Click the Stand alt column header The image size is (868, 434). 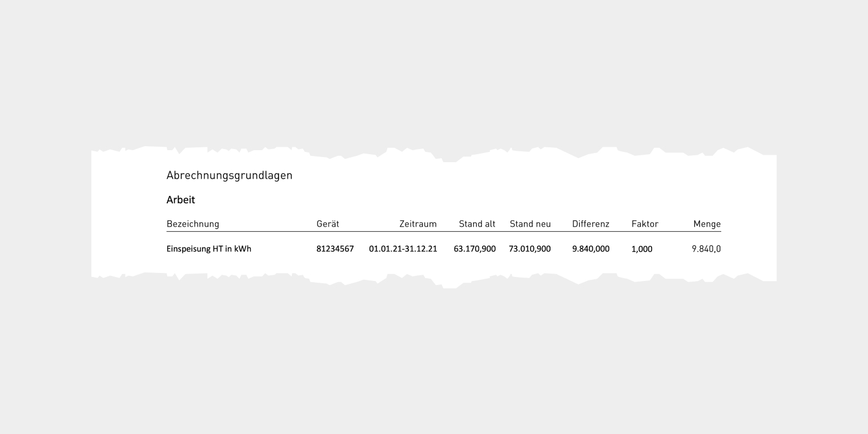477,224
